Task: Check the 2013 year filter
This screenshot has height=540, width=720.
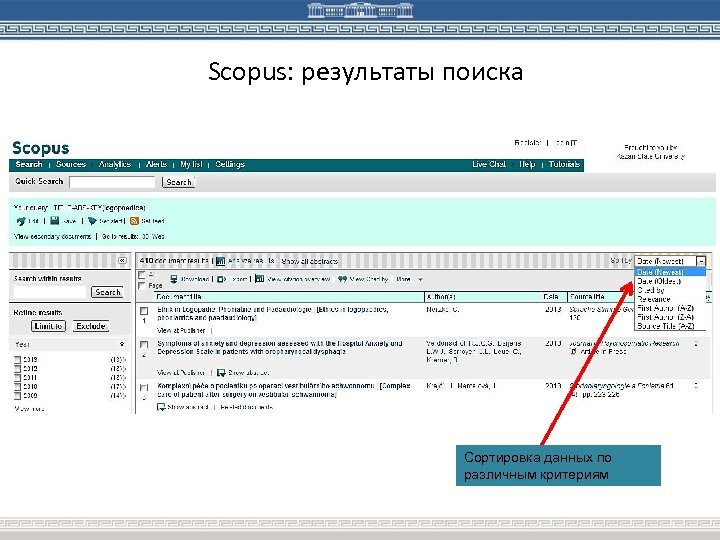Action: tap(17, 360)
